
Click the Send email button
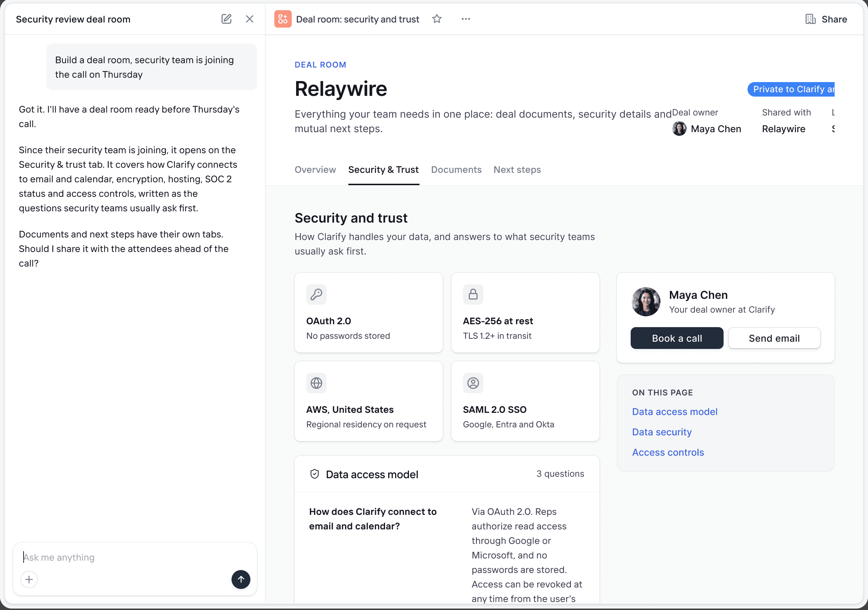click(774, 338)
